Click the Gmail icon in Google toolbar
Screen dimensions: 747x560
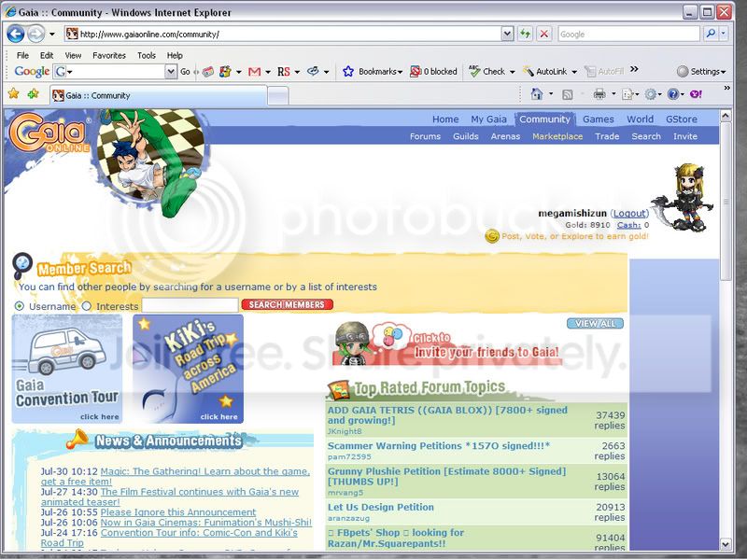255,72
